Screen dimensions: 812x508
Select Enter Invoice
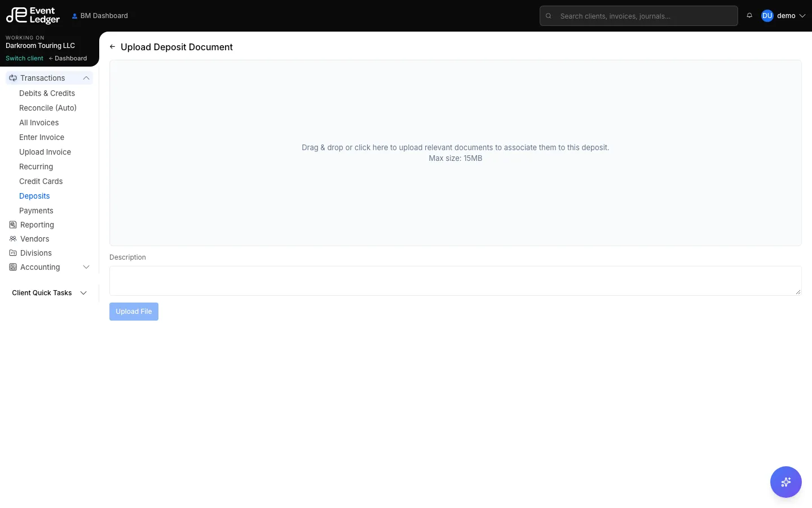click(x=42, y=137)
